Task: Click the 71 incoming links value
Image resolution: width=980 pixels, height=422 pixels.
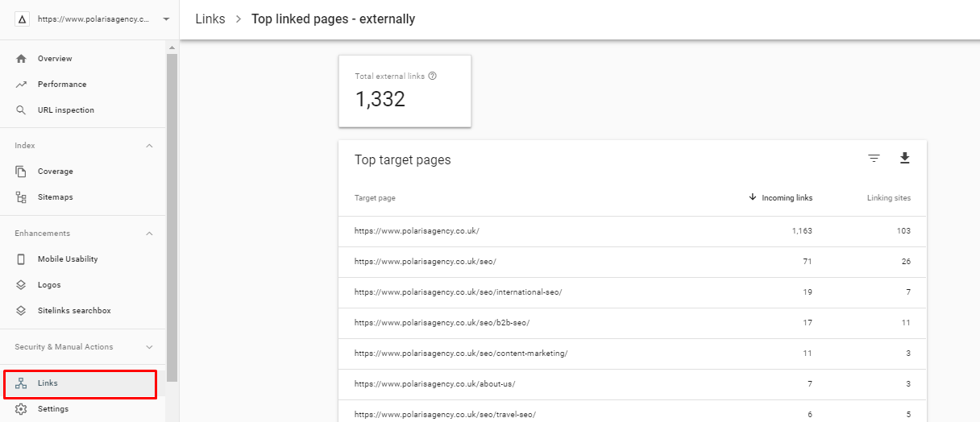Action: (808, 262)
